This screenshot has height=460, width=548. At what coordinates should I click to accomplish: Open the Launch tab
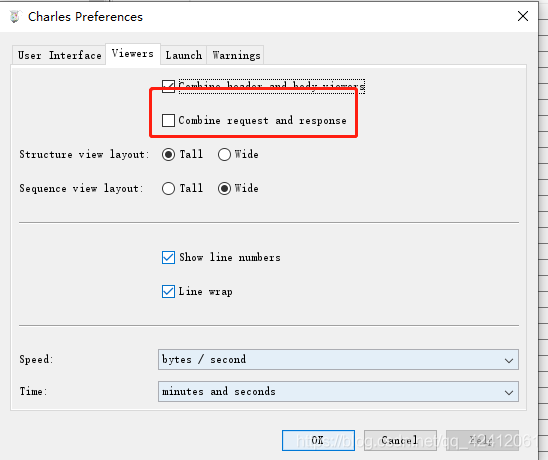pos(183,55)
